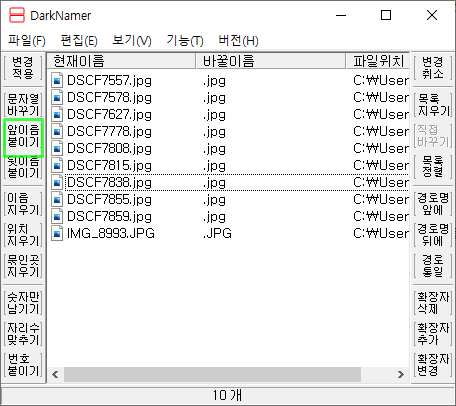Minimize the DarkNamer window
The height and width of the screenshot is (406, 456).
click(x=341, y=15)
